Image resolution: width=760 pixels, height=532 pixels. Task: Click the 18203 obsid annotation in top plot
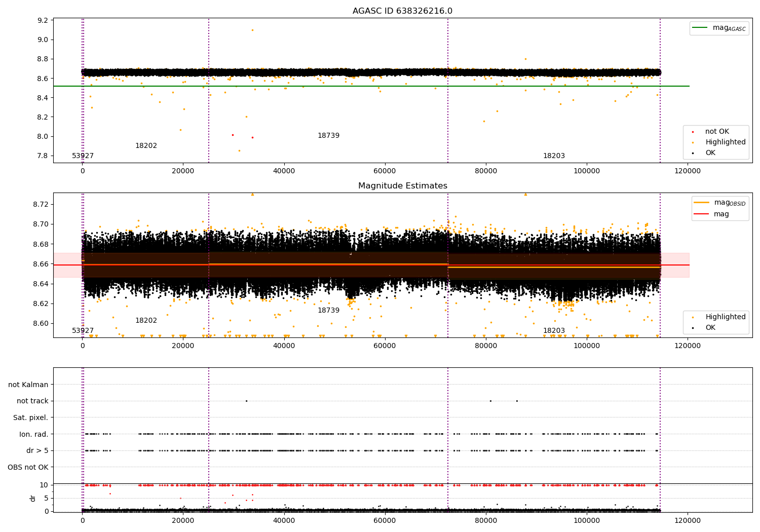click(x=554, y=156)
